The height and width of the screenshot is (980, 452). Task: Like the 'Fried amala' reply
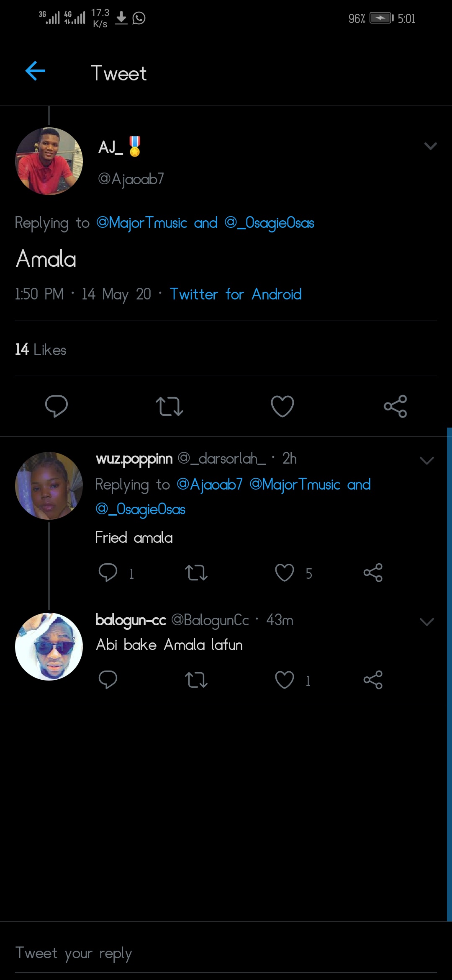(x=285, y=573)
